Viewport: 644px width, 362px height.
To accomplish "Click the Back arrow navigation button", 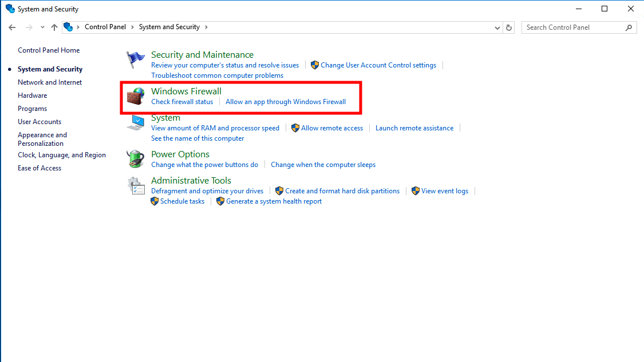I will tap(13, 27).
